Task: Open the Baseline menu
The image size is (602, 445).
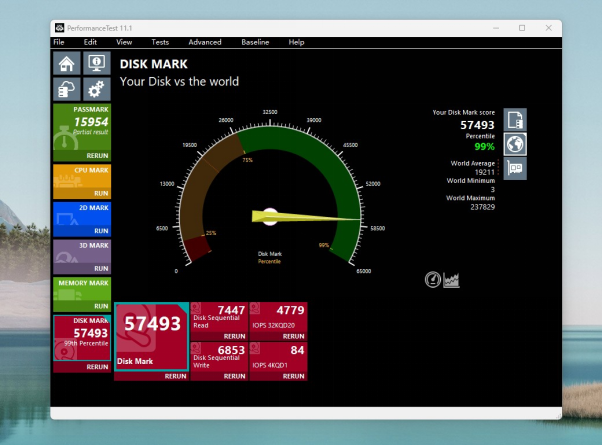Action: (255, 42)
